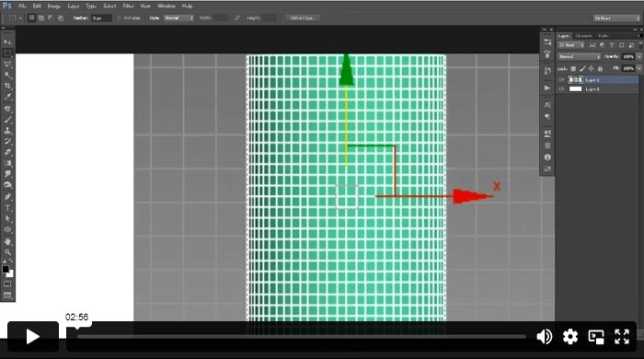Open the Window menu
This screenshot has height=359, width=644.
coord(167,6)
